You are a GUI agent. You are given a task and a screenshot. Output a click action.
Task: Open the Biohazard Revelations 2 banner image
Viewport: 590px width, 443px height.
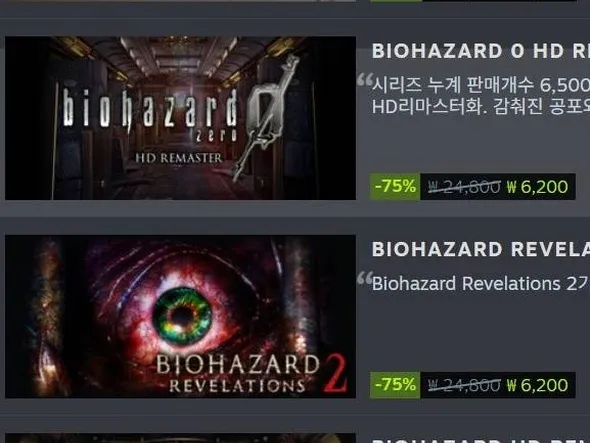point(180,316)
